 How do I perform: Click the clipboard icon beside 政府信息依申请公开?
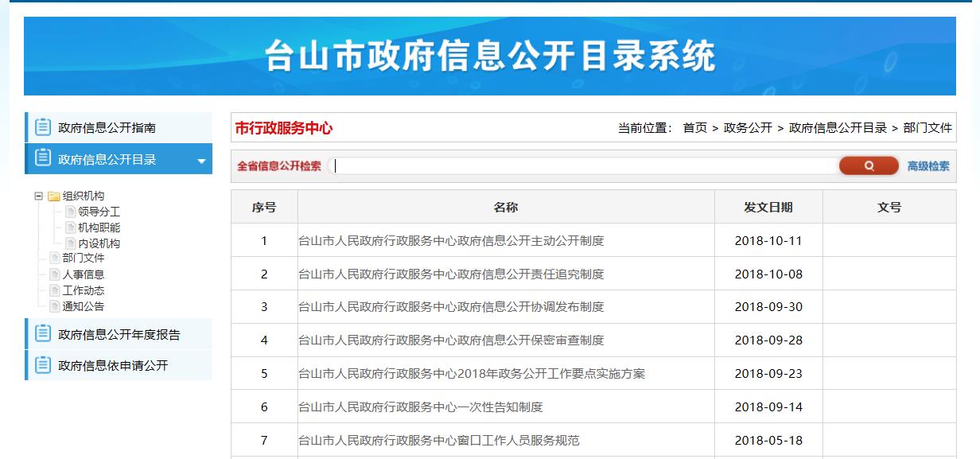pyautogui.click(x=42, y=365)
